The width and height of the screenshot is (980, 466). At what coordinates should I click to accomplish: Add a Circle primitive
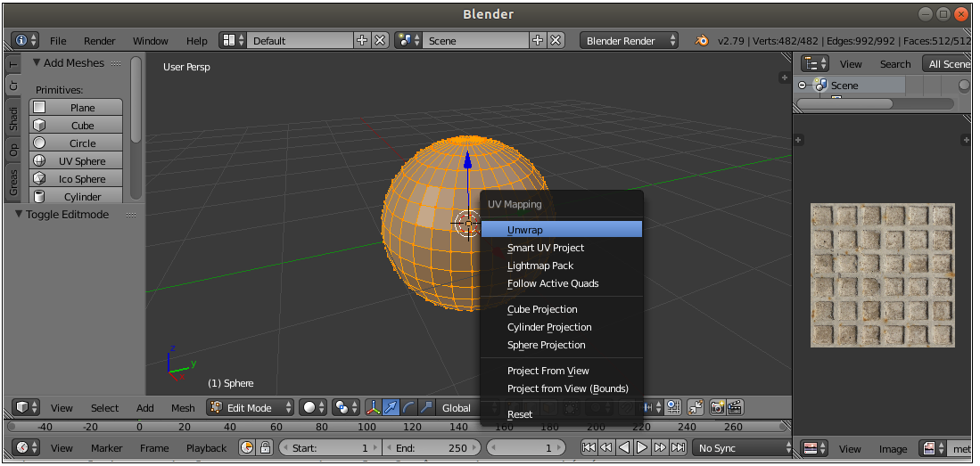pyautogui.click(x=76, y=143)
